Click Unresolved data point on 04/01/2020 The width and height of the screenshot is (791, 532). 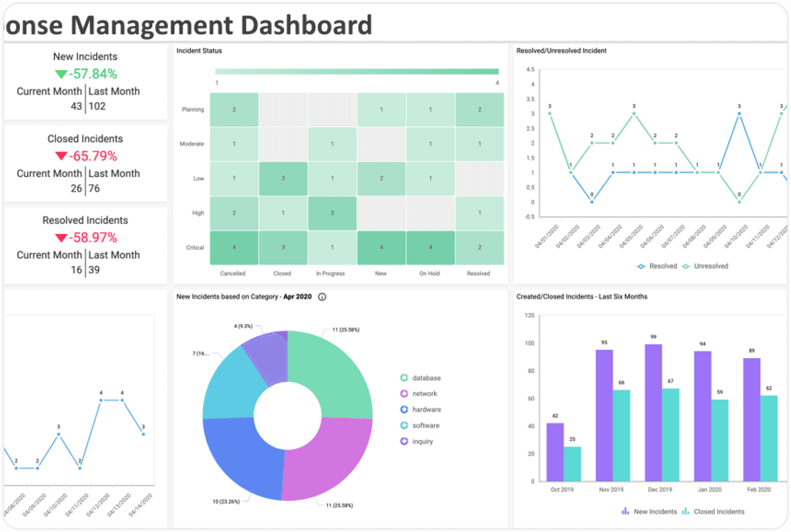coord(550,114)
